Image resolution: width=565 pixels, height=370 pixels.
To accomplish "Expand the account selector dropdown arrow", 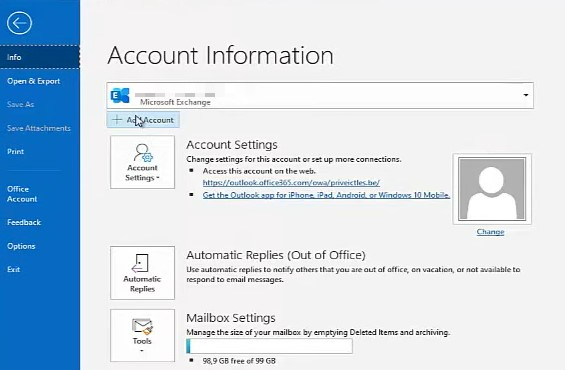I will [x=526, y=95].
